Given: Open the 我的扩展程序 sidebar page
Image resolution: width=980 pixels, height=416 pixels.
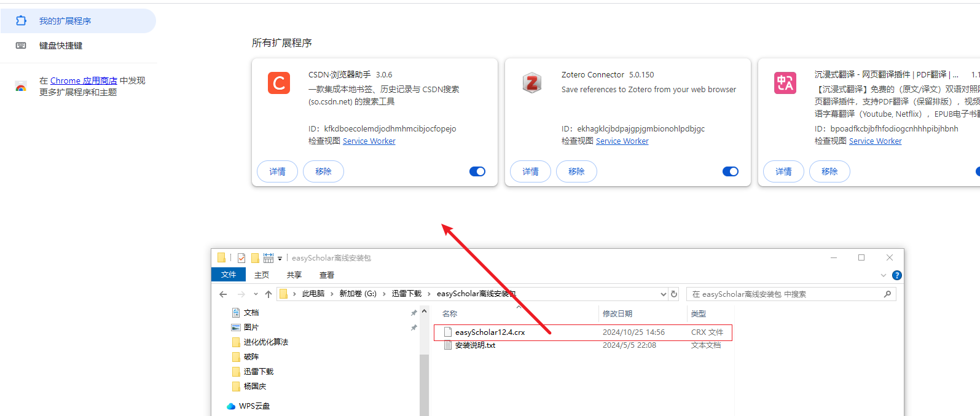Looking at the screenshot, I should [x=78, y=21].
